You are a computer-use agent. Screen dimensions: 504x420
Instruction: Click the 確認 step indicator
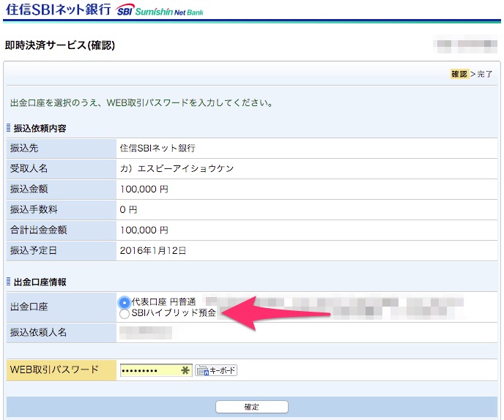click(459, 74)
